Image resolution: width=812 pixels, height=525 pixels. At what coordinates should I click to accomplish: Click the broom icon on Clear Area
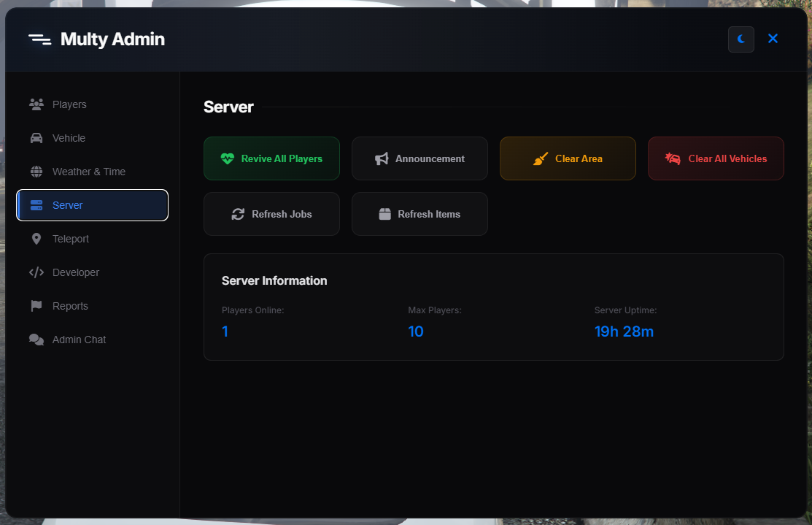click(540, 158)
